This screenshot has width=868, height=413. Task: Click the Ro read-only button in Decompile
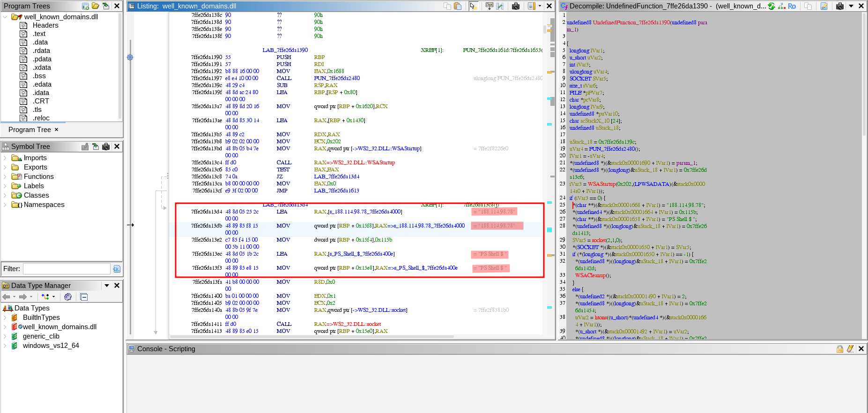[x=792, y=6]
